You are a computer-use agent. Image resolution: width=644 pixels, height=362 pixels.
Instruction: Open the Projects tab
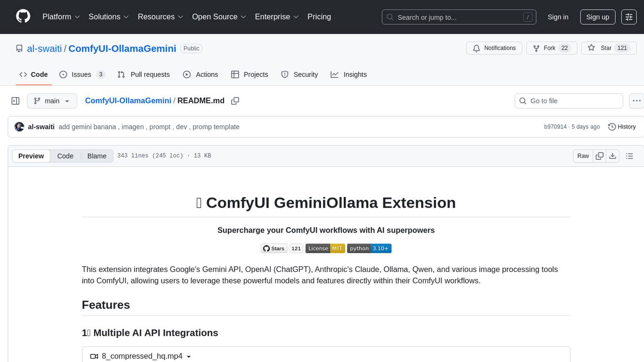[x=250, y=74]
